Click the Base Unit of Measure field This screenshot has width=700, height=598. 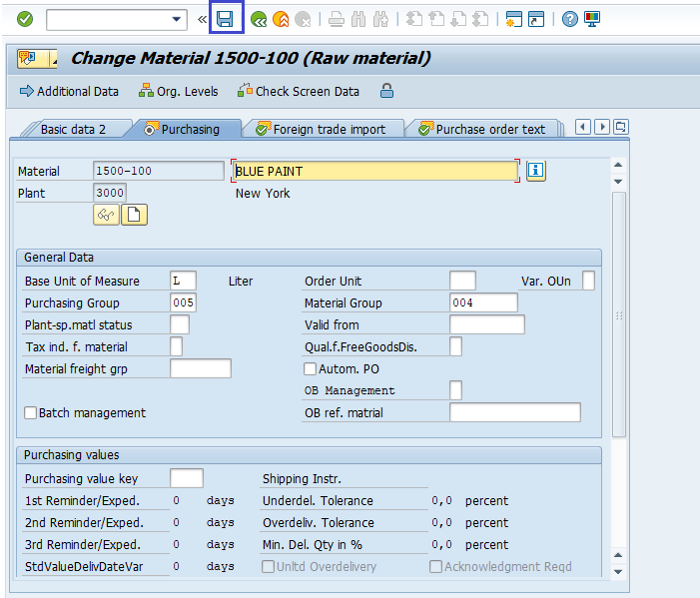tap(183, 282)
